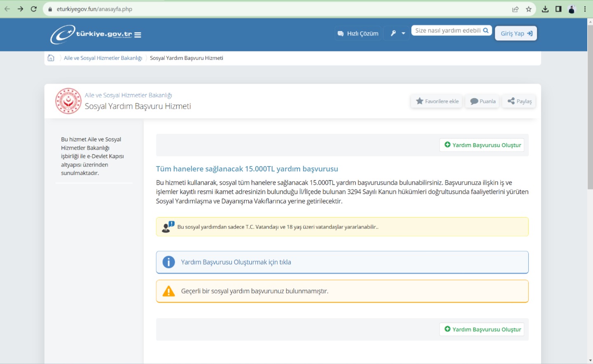Focus the Size nasıl yardım edebilirim search field
This screenshot has height=364, width=593.
click(x=448, y=31)
